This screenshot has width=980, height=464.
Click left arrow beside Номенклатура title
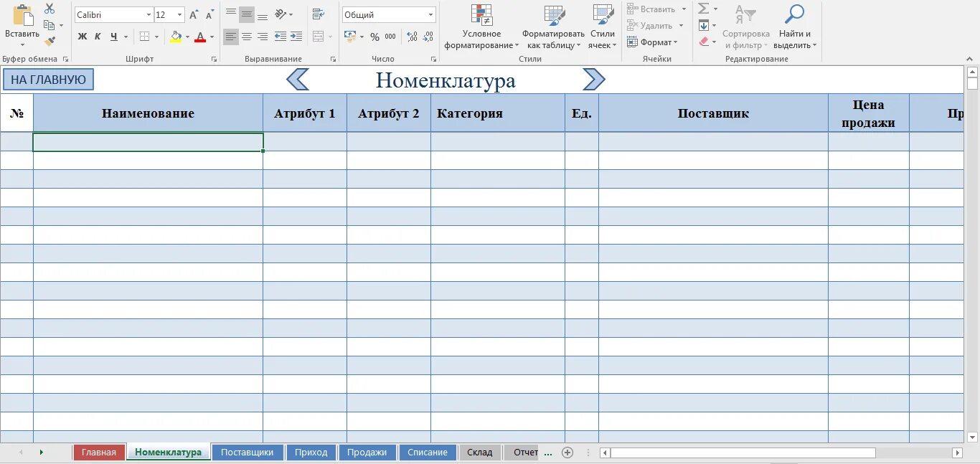point(298,80)
